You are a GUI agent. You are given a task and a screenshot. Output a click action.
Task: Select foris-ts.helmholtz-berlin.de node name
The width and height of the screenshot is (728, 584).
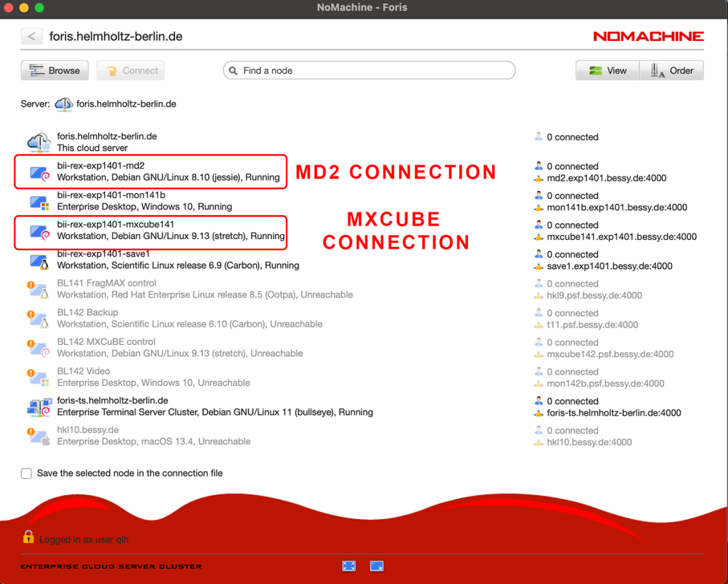pyautogui.click(x=112, y=400)
